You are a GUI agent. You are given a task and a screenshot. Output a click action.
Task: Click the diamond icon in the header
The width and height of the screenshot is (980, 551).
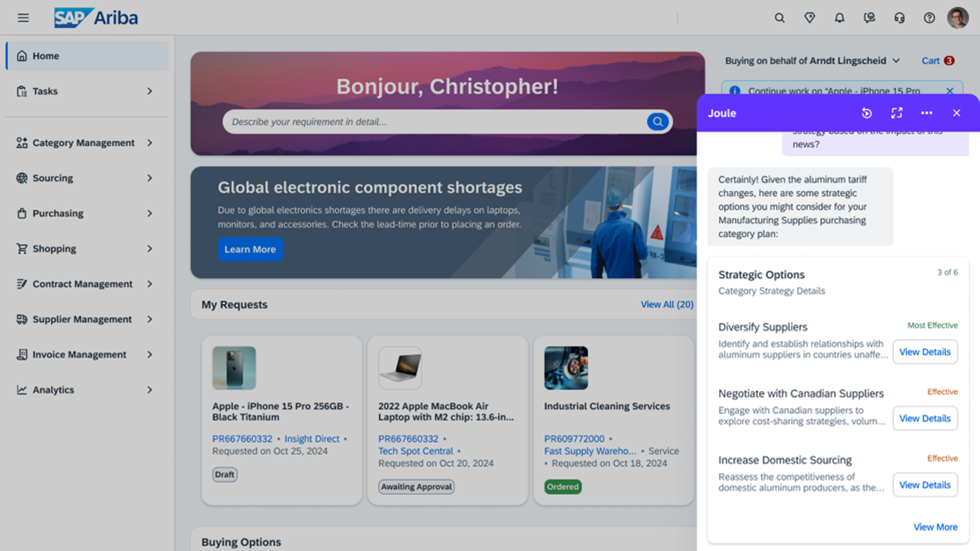[x=809, y=18]
